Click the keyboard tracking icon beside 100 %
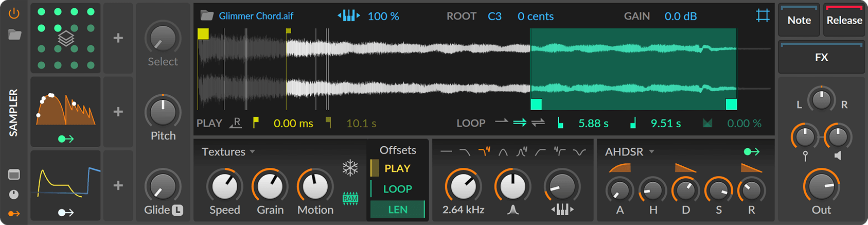Image resolution: width=868 pixels, height=225 pixels. click(x=348, y=16)
